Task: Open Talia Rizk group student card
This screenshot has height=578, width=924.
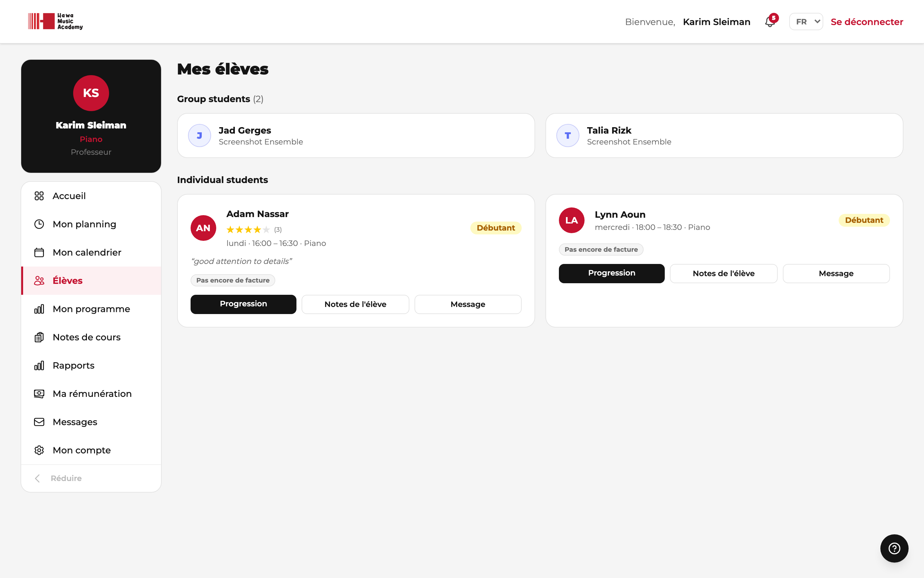Action: 724,135
